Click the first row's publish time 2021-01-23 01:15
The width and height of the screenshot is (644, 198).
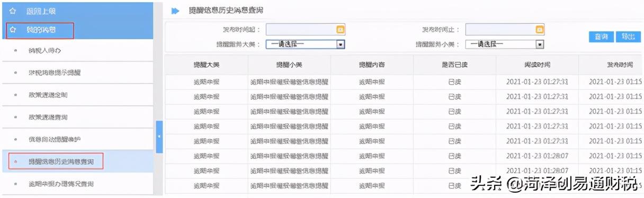pos(616,82)
